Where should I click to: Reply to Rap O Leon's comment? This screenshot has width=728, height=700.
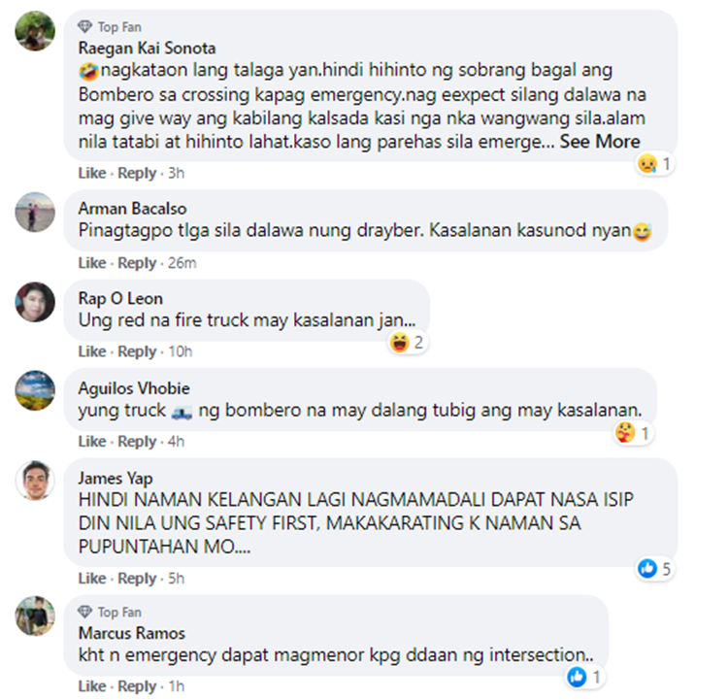click(x=137, y=351)
